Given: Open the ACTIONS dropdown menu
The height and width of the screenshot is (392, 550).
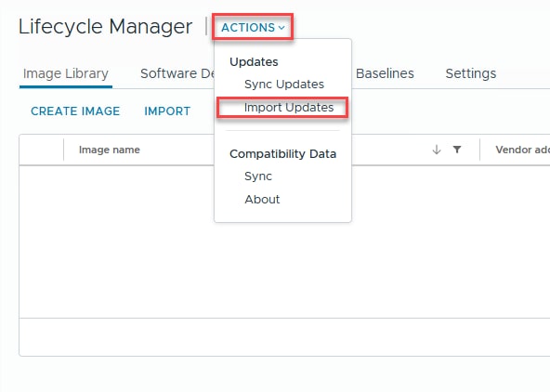Looking at the screenshot, I should pos(253,27).
